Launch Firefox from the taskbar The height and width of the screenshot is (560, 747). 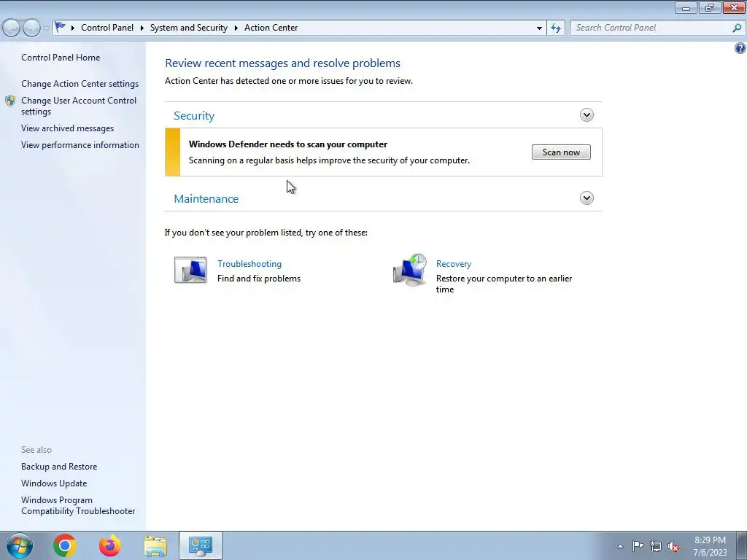coord(110,545)
